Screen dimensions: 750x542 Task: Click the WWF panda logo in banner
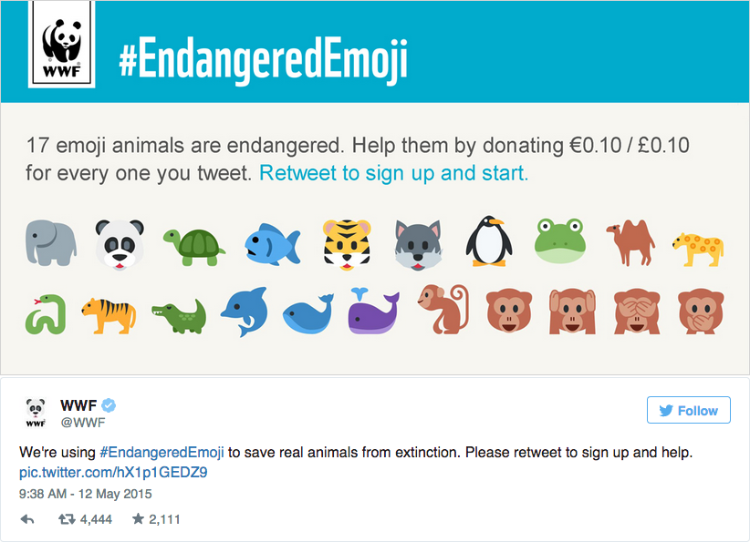coord(68,52)
